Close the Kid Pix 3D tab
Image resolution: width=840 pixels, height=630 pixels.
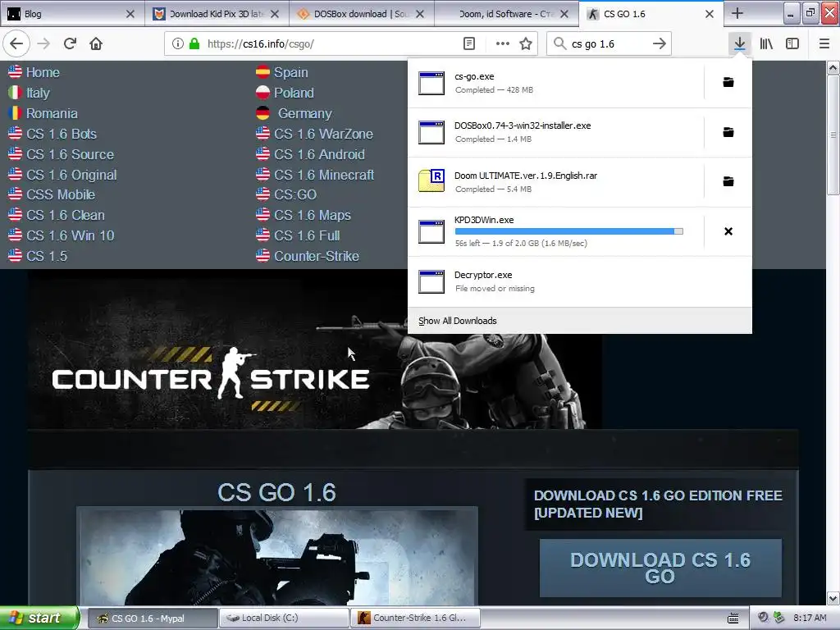point(275,14)
